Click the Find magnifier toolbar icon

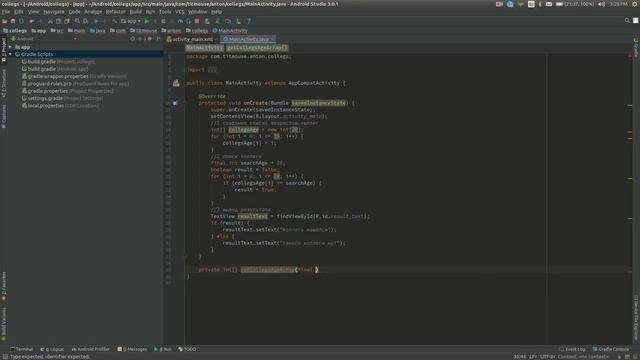point(77,21)
